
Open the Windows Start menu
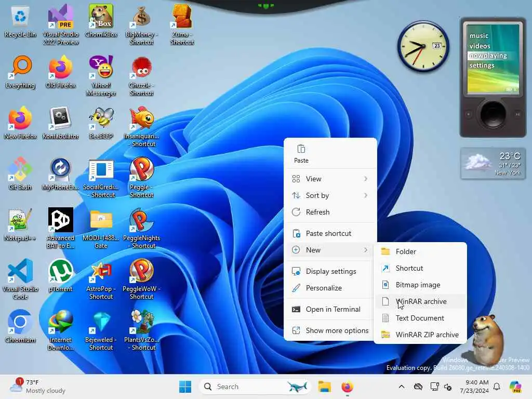click(185, 387)
